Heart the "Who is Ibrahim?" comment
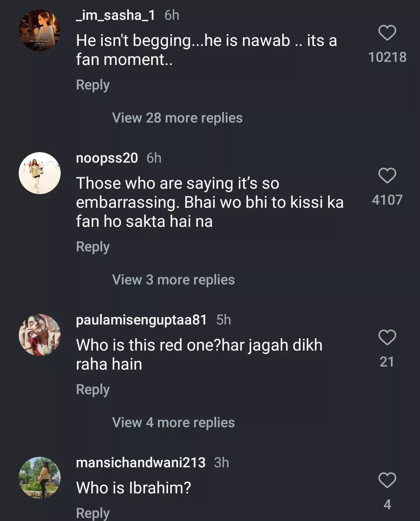The image size is (420, 521). tap(387, 481)
